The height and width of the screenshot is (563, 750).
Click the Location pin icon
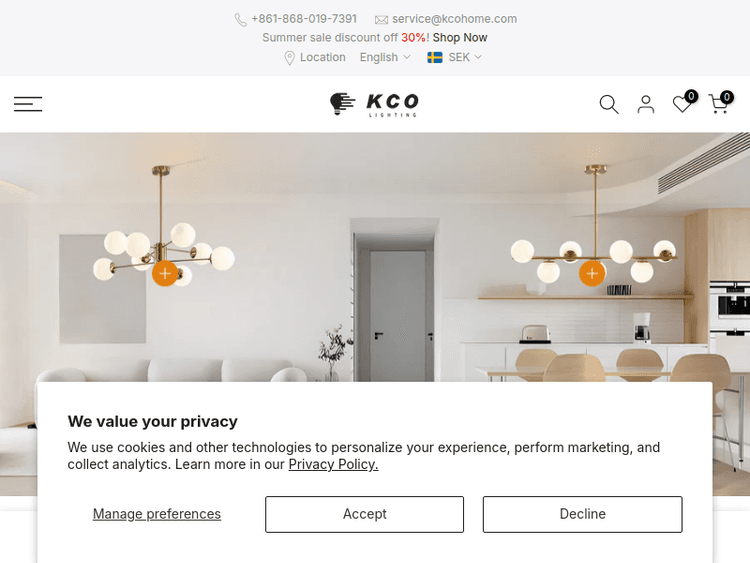[x=289, y=58]
